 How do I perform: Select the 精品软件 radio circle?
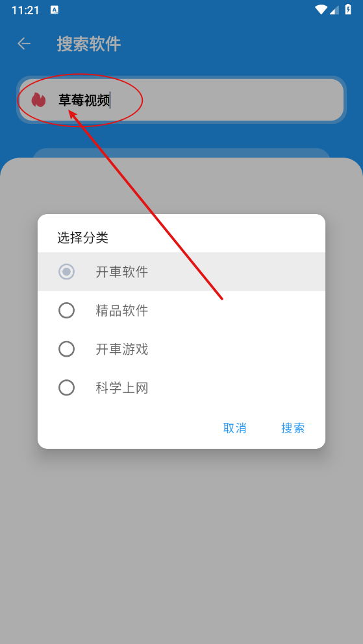coord(67,310)
